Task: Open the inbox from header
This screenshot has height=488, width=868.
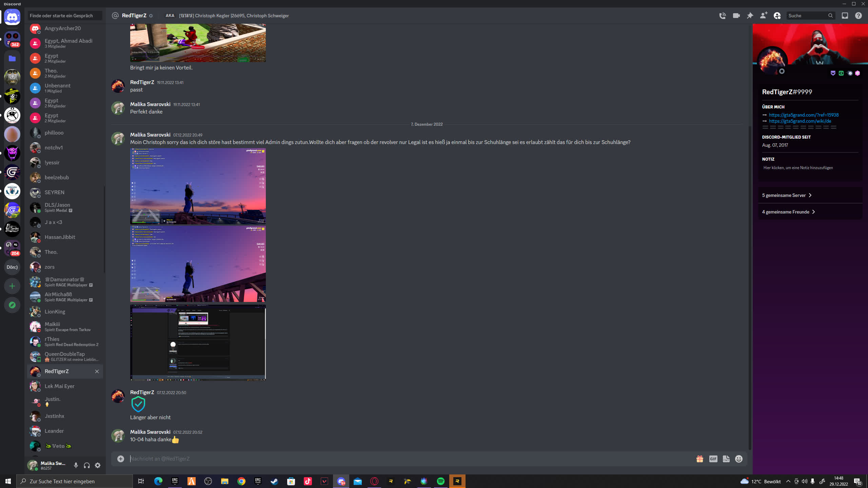Action: pyautogui.click(x=845, y=16)
